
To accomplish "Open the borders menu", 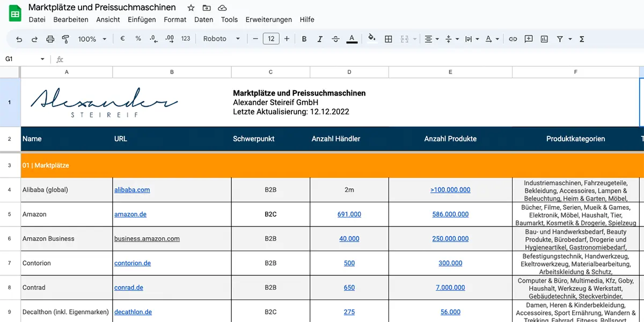I will tap(389, 39).
